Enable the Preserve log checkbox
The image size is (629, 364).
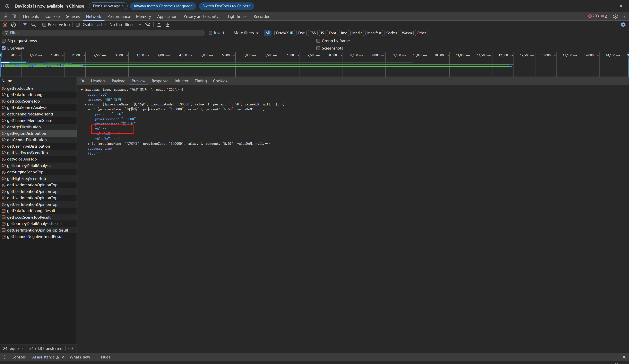point(44,25)
